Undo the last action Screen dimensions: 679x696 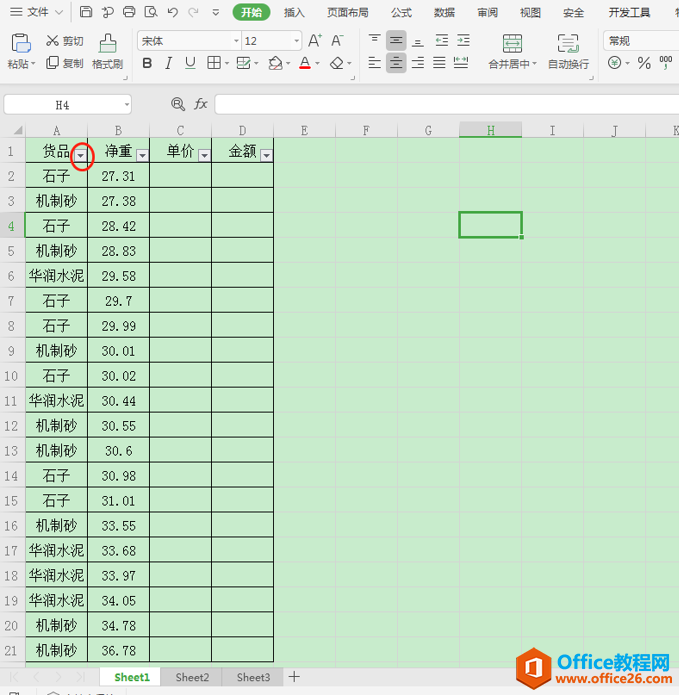pyautogui.click(x=173, y=12)
